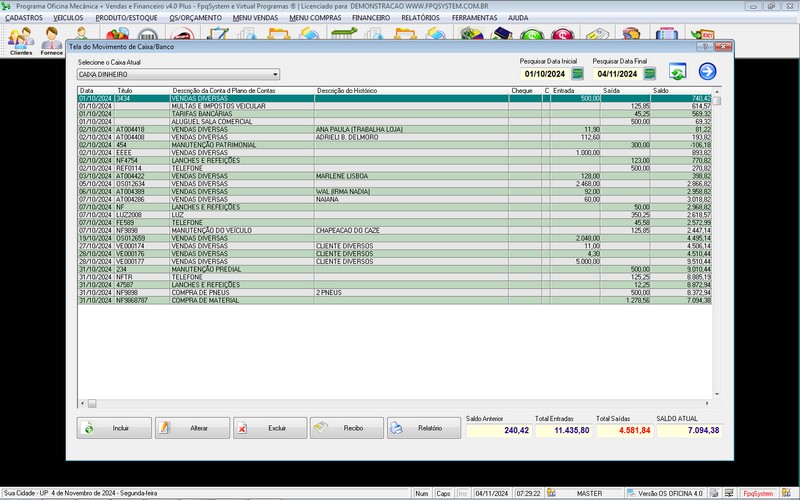This screenshot has height=500, width=800.
Task: Click the Fornece toolbar icon
Action: [51, 40]
